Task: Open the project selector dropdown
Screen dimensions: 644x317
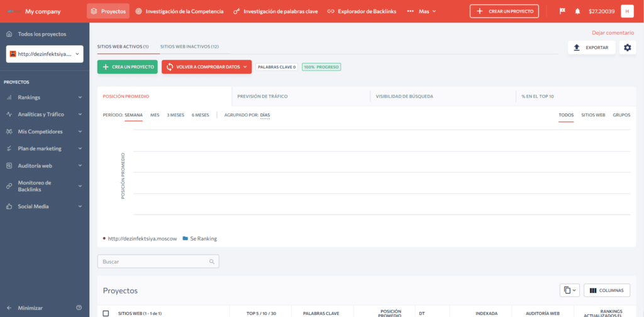Action: 45,54
